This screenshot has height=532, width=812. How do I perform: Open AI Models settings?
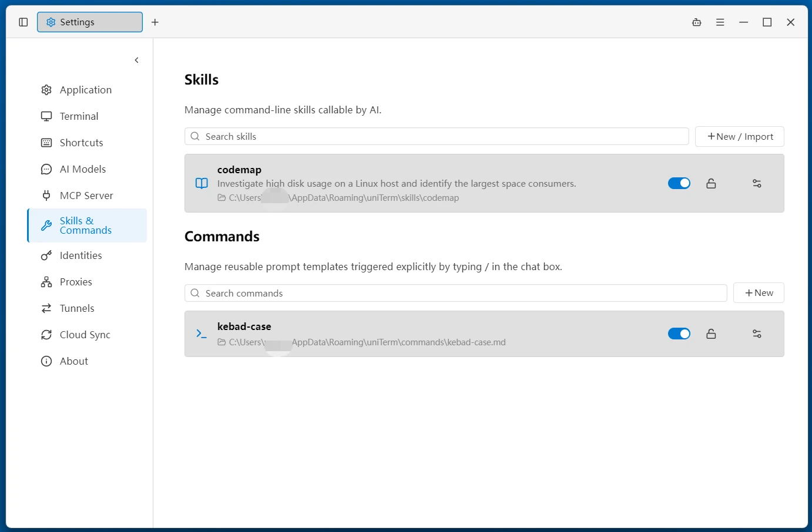[x=87, y=169]
